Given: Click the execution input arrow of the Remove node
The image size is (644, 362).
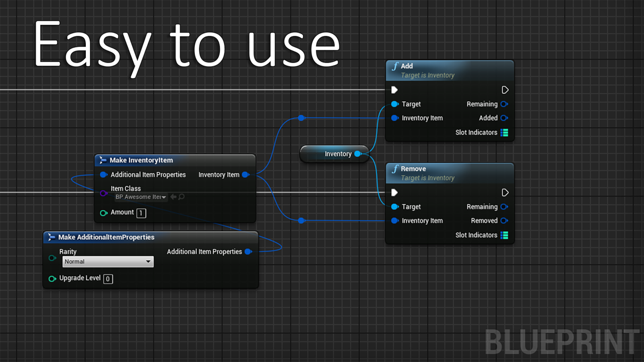Looking at the screenshot, I should coord(394,192).
